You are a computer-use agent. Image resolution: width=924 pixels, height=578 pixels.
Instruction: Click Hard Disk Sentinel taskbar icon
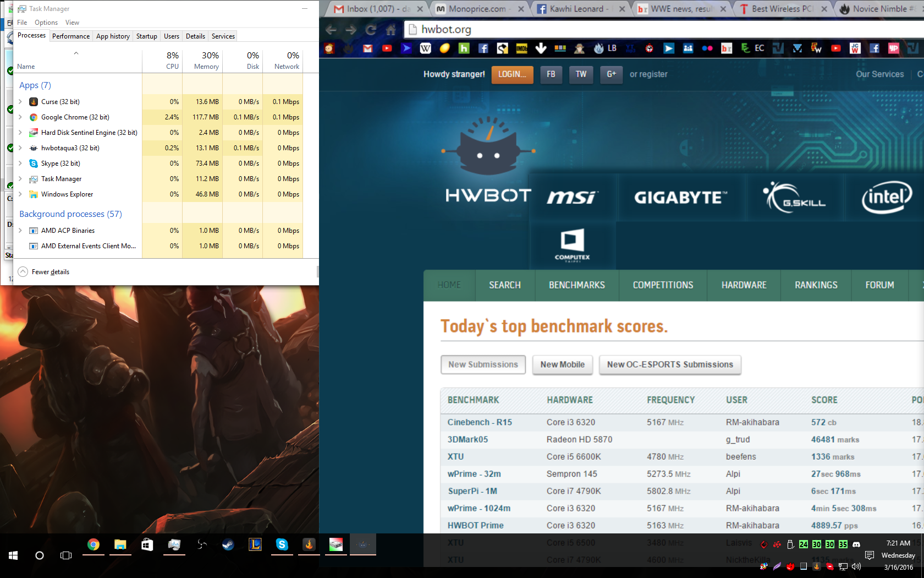pos(336,544)
